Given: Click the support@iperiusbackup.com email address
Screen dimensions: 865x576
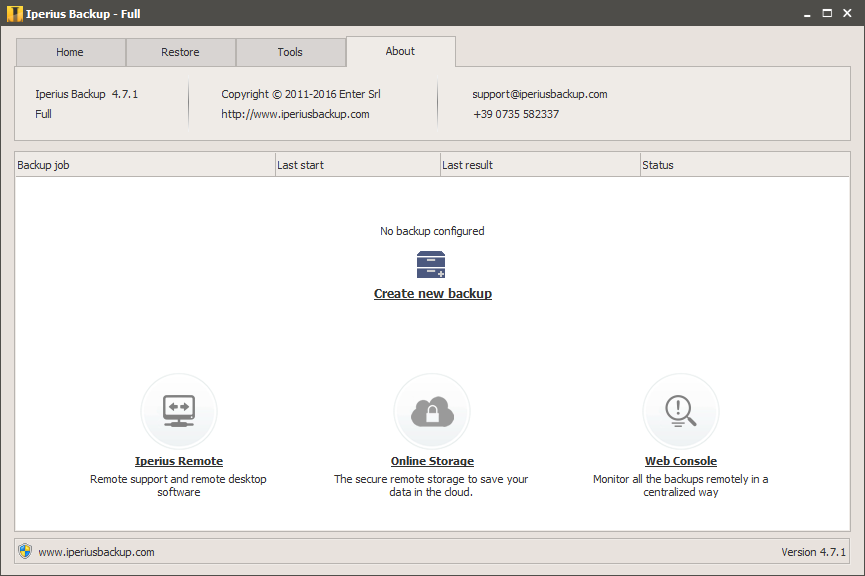Looking at the screenshot, I should point(540,94).
